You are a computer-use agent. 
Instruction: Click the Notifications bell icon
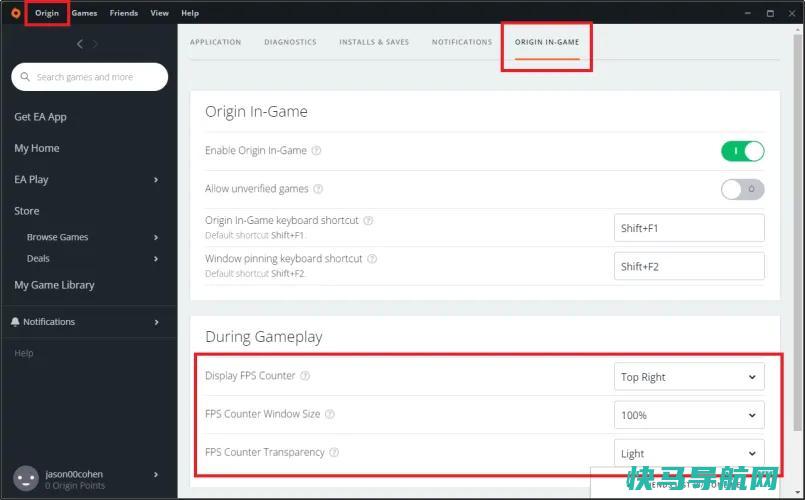coord(15,322)
